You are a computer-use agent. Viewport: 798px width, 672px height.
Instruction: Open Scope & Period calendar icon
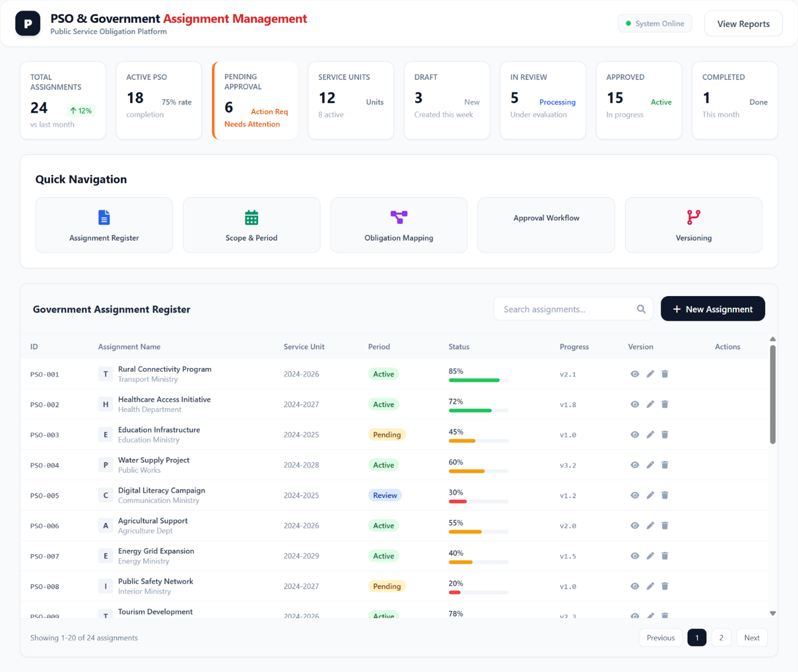[251, 217]
